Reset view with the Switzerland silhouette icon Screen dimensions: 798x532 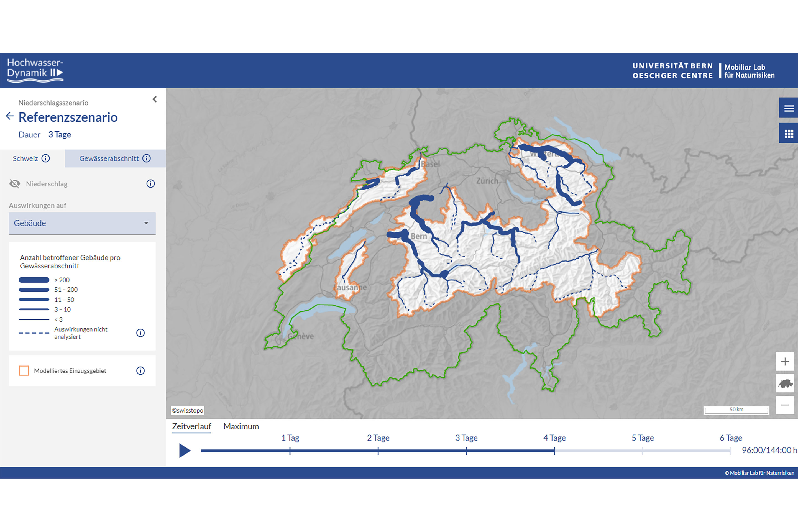pos(785,383)
